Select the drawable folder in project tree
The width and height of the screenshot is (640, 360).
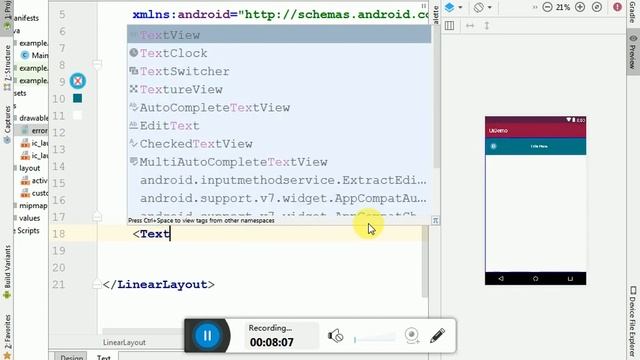(x=33, y=118)
